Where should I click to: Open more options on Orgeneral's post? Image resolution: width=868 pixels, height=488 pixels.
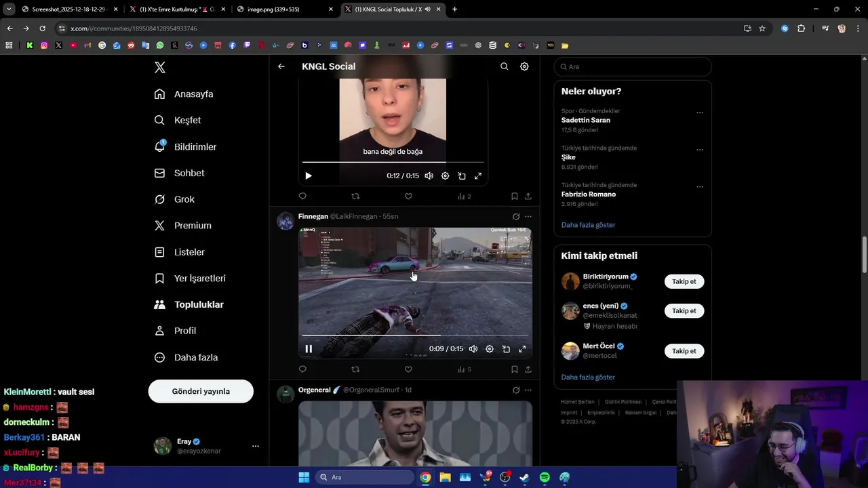[528, 390]
